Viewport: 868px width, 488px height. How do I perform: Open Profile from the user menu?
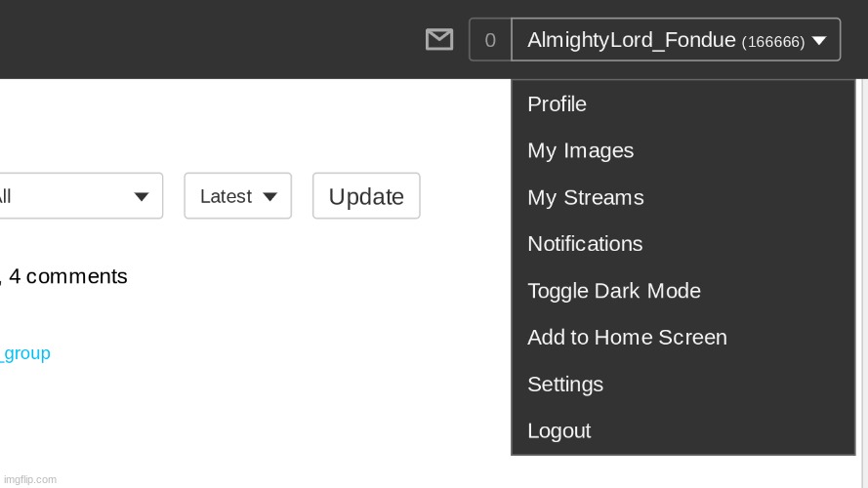pos(557,104)
